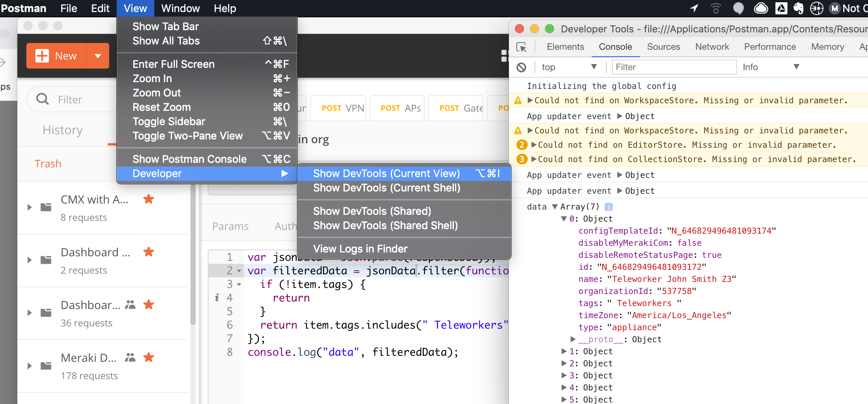This screenshot has height=404, width=868.
Task: Unstar the Dashboard collection
Action: pyautogui.click(x=149, y=252)
